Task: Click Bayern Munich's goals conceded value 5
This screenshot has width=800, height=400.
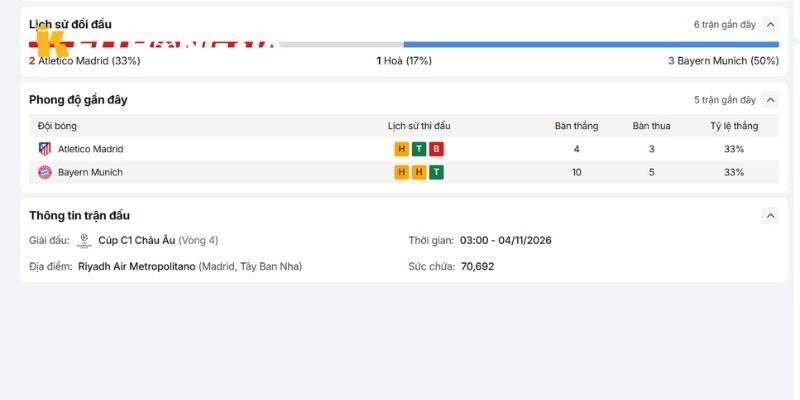Action: click(x=652, y=172)
